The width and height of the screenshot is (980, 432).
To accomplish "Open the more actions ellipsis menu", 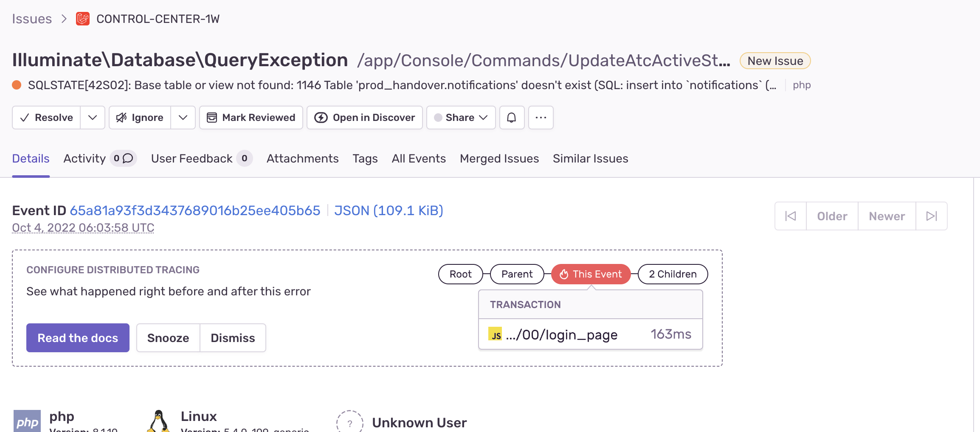I will click(x=541, y=118).
